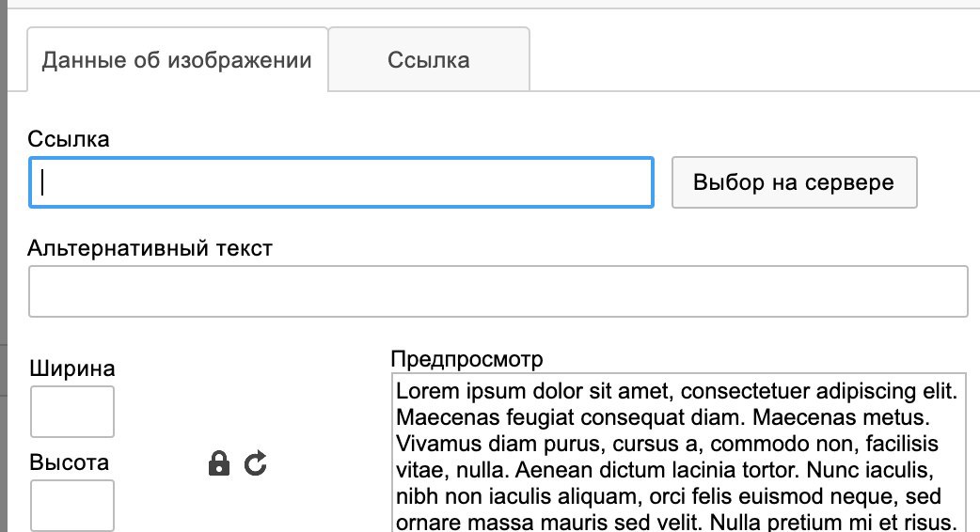Click the gray overlay strip beside the dialog
Image resolution: width=980 pixels, height=532 pixels.
pos(3,266)
